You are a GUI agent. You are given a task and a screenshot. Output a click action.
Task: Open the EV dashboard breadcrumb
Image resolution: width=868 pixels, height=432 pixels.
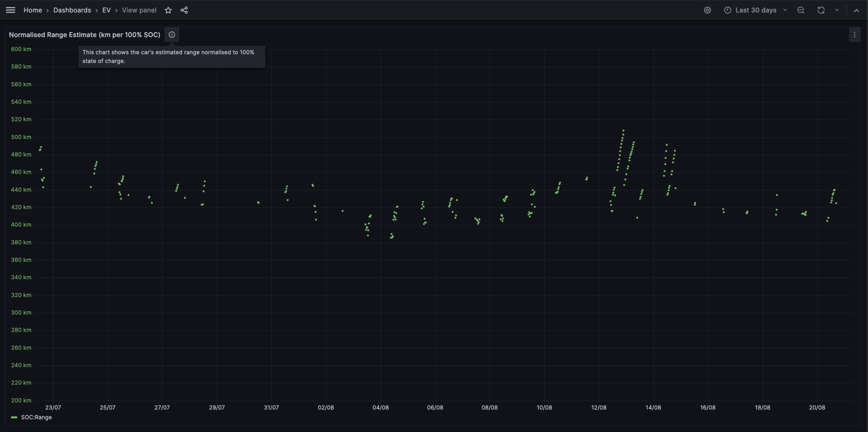click(106, 10)
